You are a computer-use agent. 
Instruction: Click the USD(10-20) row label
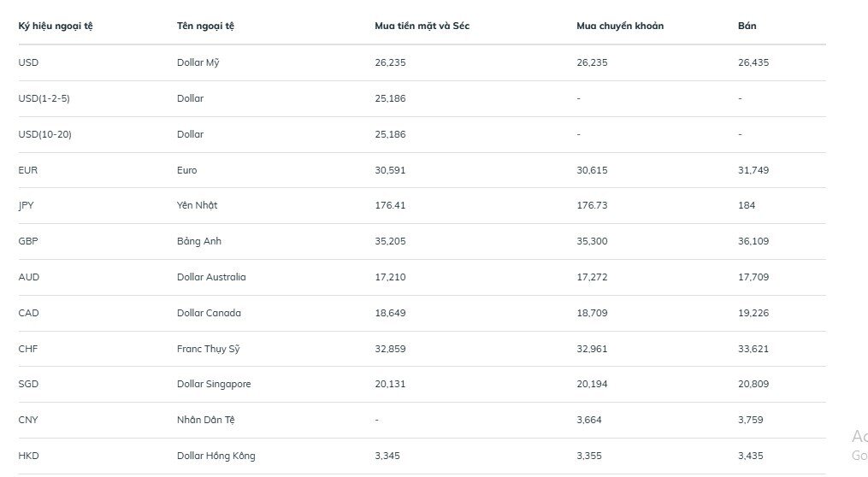coord(44,134)
